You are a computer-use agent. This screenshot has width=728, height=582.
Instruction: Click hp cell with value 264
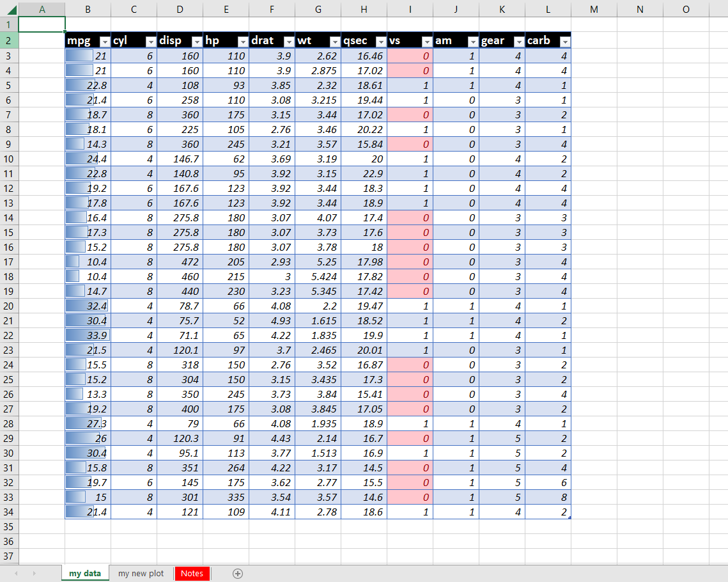tap(226, 468)
